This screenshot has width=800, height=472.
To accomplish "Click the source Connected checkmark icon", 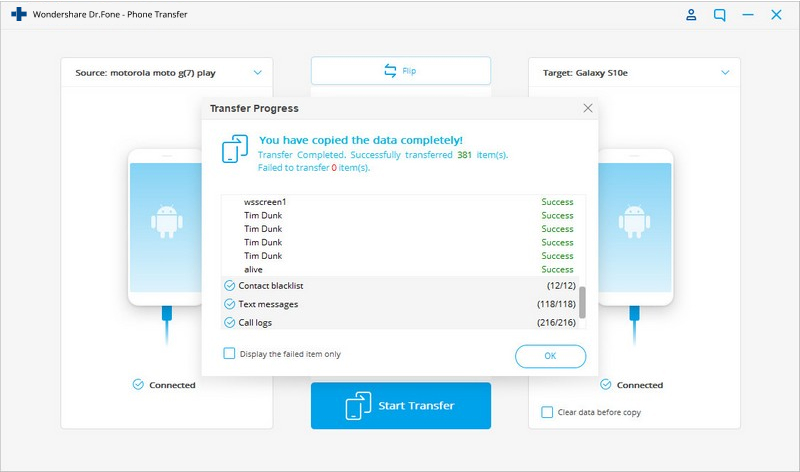I will click(x=138, y=385).
